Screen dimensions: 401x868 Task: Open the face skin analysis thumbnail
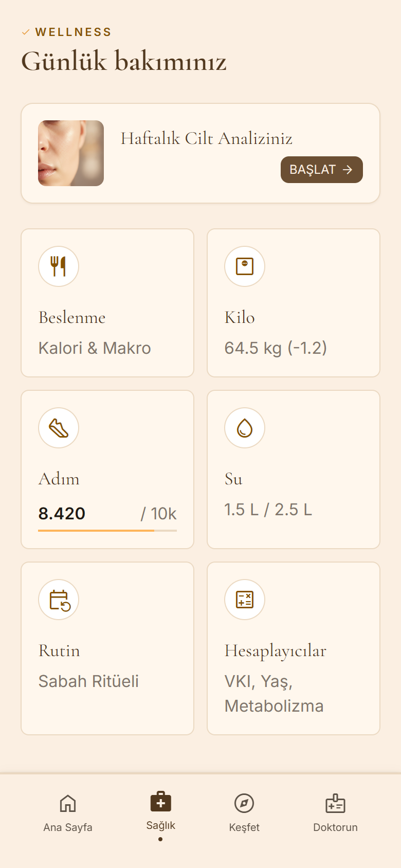click(71, 153)
